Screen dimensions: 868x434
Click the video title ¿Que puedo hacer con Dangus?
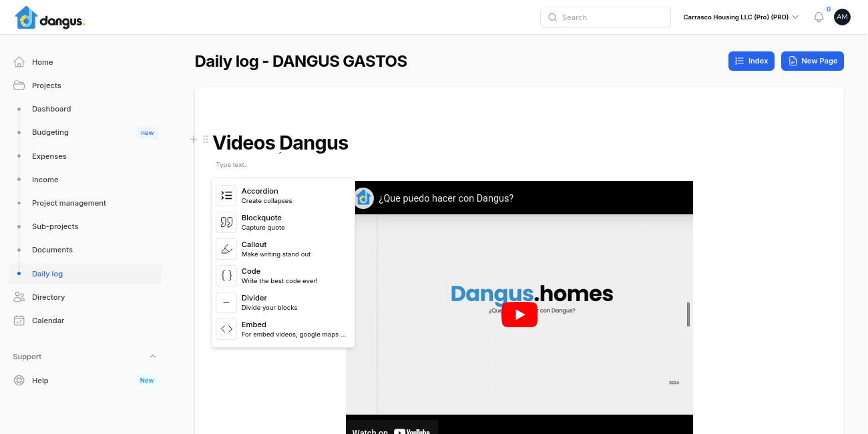[446, 198]
